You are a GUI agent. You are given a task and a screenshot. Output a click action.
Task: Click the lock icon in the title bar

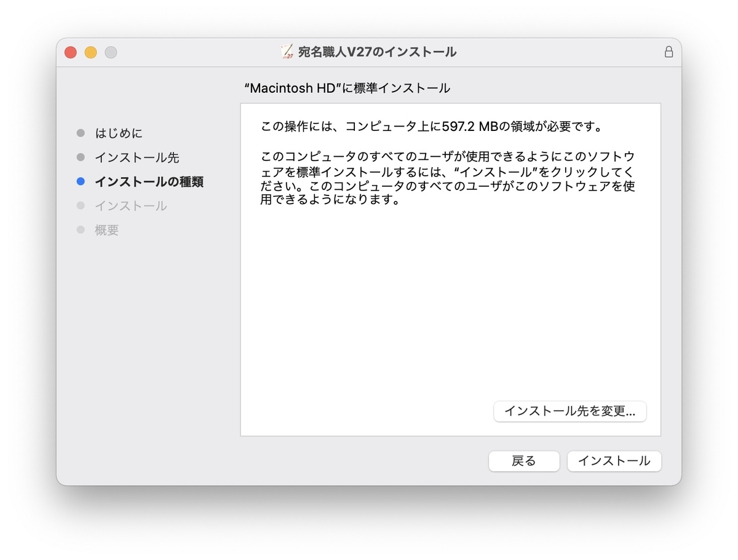[x=669, y=52]
